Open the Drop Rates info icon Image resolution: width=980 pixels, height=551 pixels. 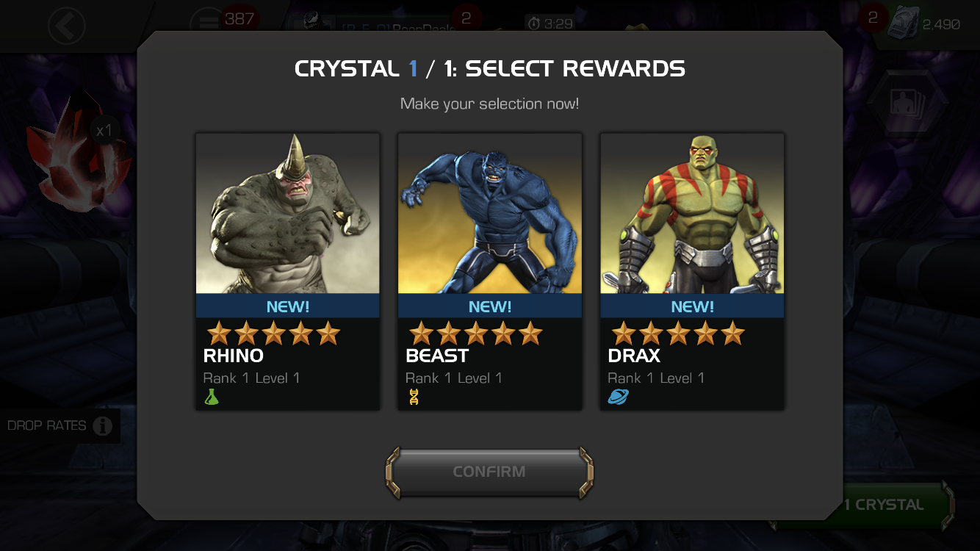click(x=103, y=426)
